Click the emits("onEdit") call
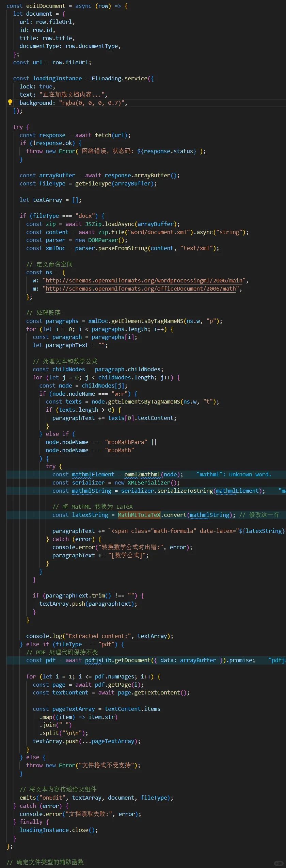Image resolution: width=286 pixels, height=868 pixels. click(96, 798)
